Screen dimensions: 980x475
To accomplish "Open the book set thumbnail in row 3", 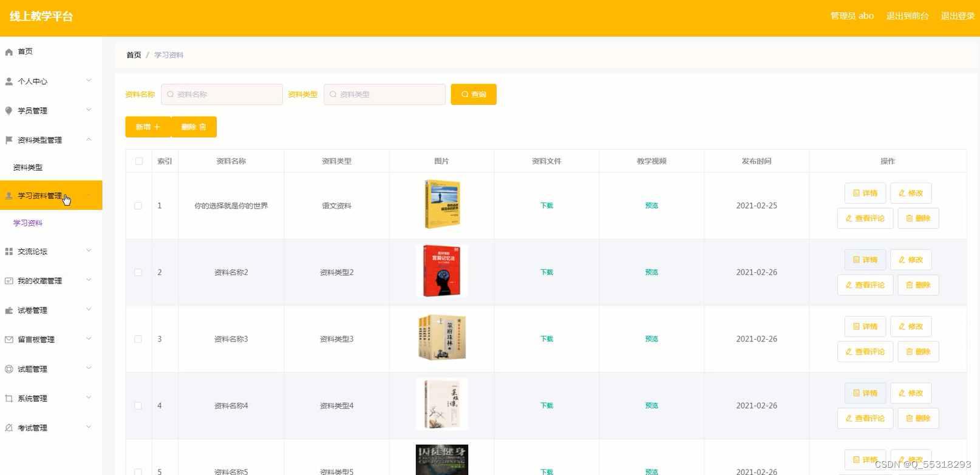I will point(442,338).
